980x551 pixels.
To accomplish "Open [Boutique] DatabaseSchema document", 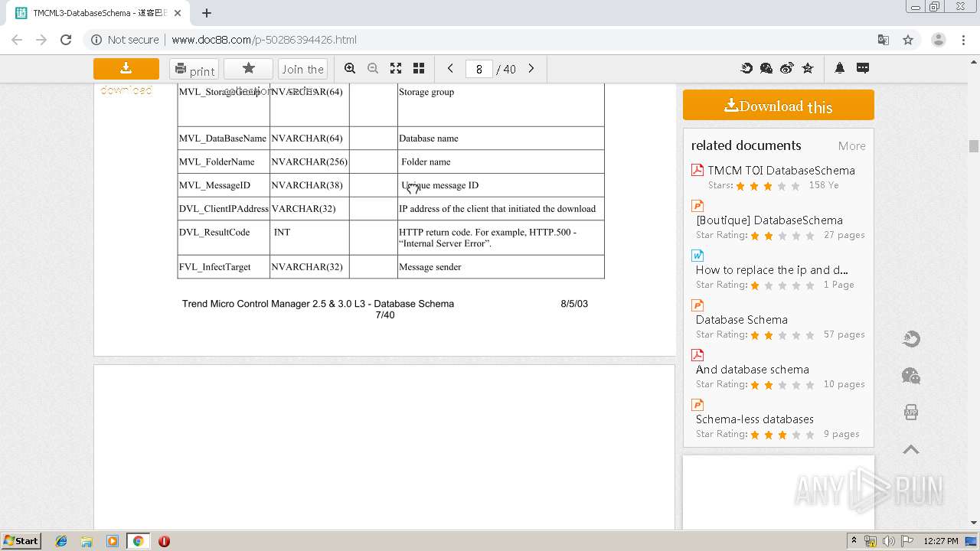I will pos(769,220).
